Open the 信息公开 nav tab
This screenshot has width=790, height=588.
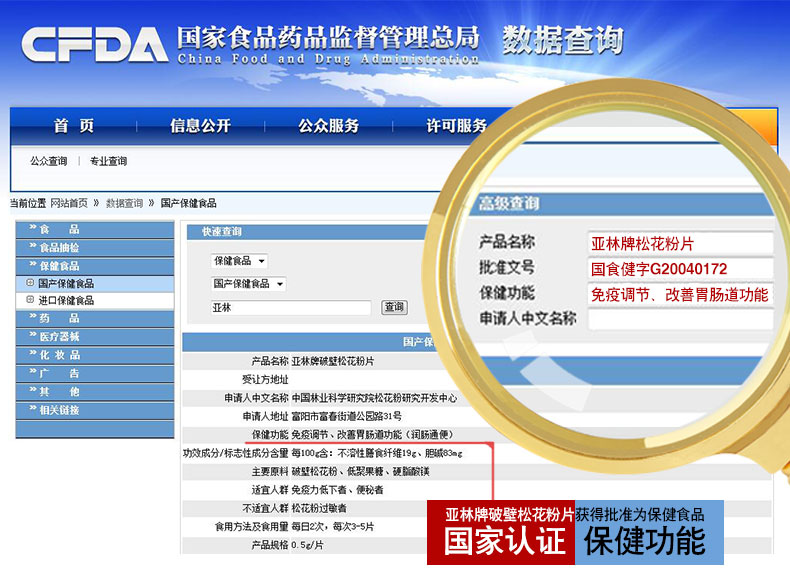tap(201, 126)
